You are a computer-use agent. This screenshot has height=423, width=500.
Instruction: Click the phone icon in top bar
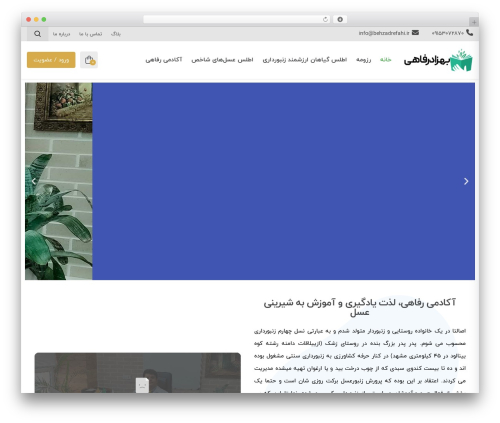coord(470,33)
